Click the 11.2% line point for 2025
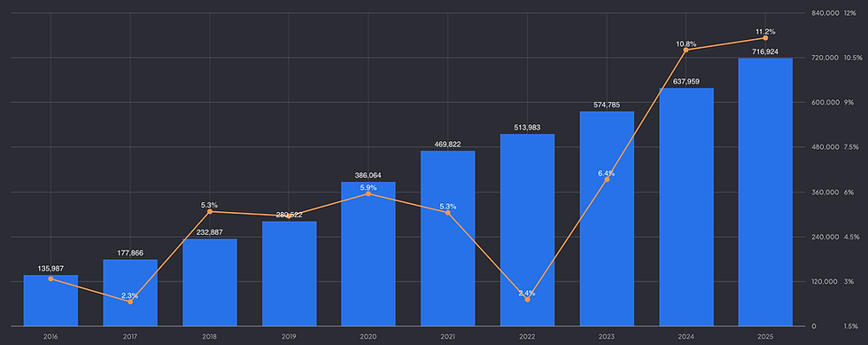Screen dimensions: 868x345 (x=765, y=38)
